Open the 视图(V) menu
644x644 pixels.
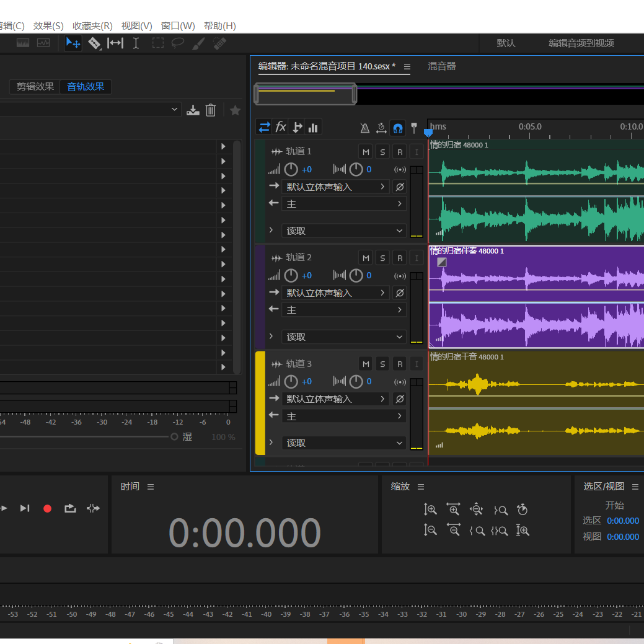coord(137,26)
